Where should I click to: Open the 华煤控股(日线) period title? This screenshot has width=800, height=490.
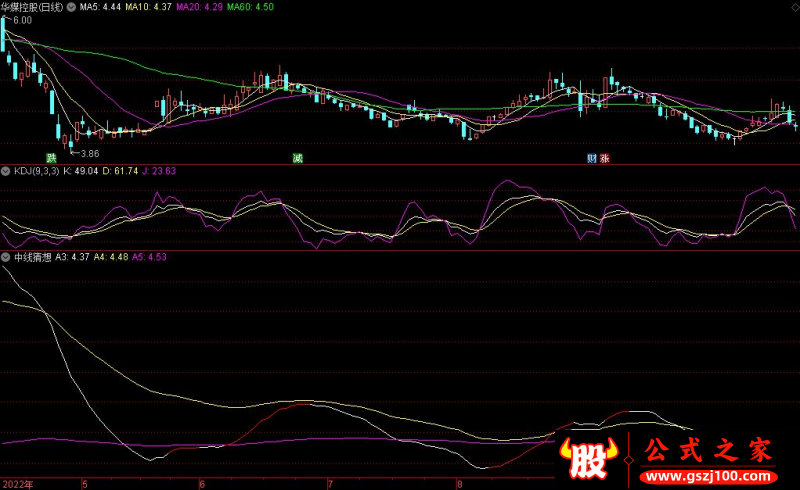pos(32,7)
